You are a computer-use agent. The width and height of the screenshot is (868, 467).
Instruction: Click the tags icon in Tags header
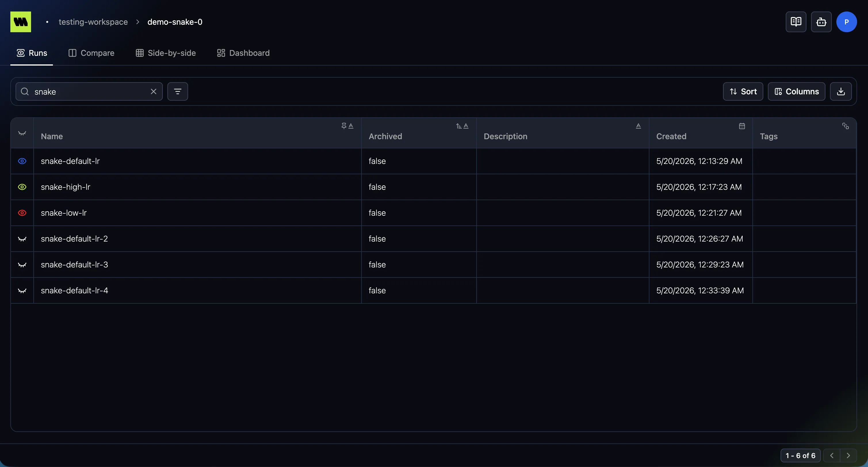846,126
